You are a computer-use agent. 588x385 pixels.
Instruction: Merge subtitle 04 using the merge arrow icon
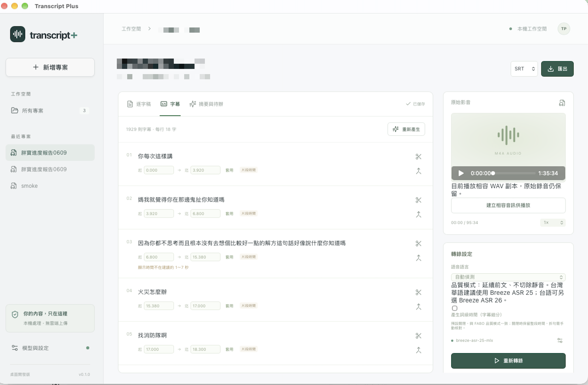pyautogui.click(x=418, y=307)
